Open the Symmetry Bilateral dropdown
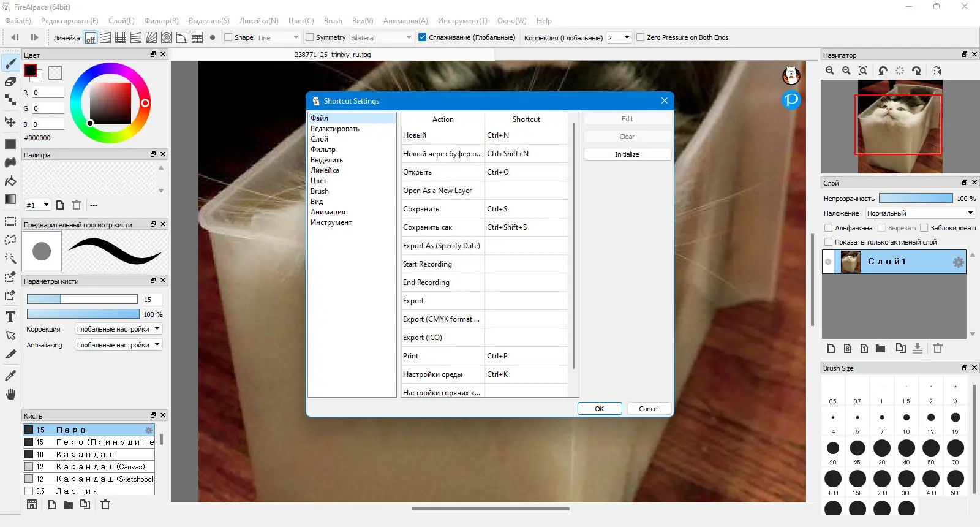980x527 pixels. tap(381, 37)
